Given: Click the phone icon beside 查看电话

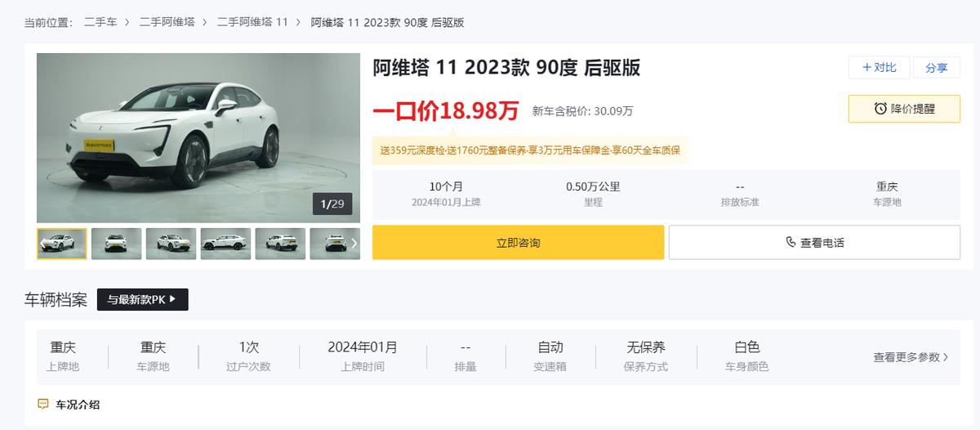Looking at the screenshot, I should [791, 242].
